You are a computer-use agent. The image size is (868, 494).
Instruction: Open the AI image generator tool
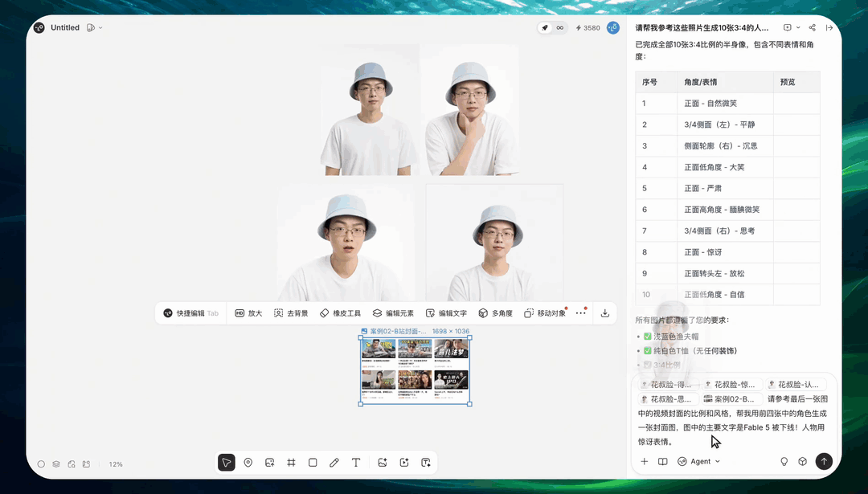[x=383, y=463]
